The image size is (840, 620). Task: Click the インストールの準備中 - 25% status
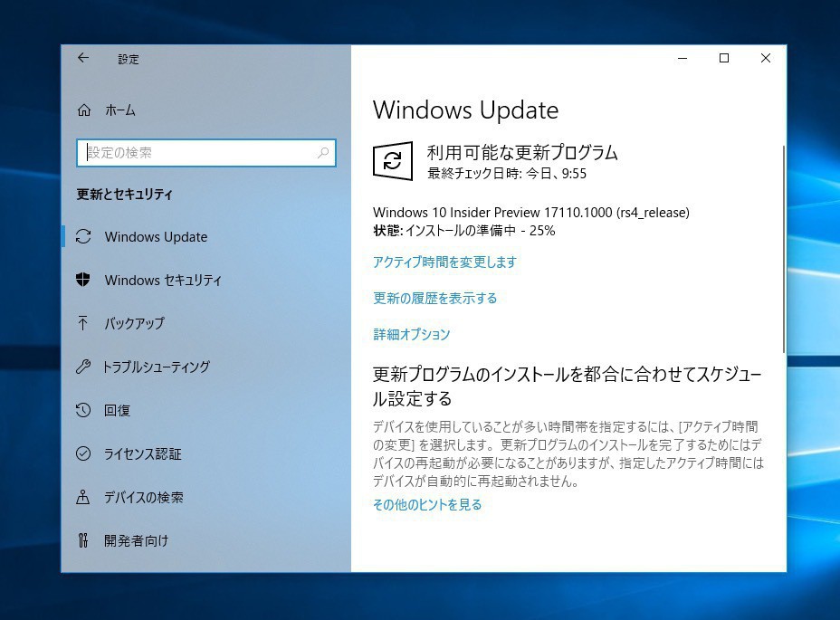[480, 231]
